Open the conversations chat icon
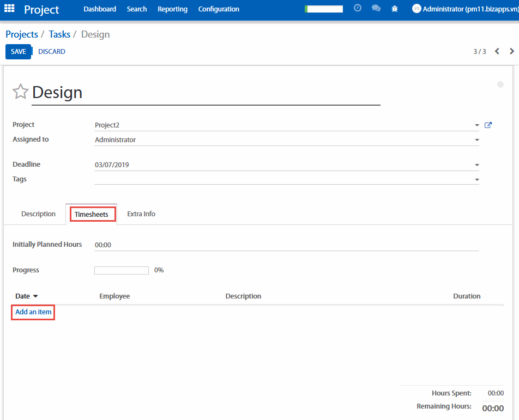This screenshot has width=519, height=420. tap(376, 9)
